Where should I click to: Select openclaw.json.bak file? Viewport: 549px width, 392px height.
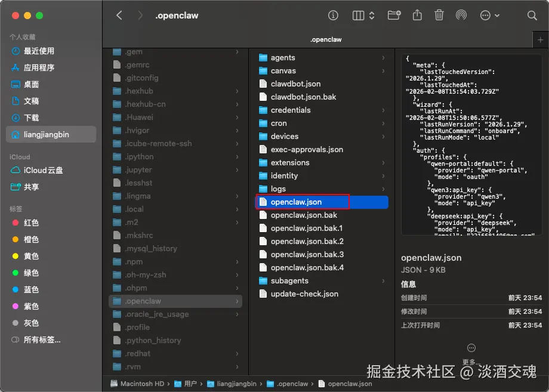pos(322,215)
